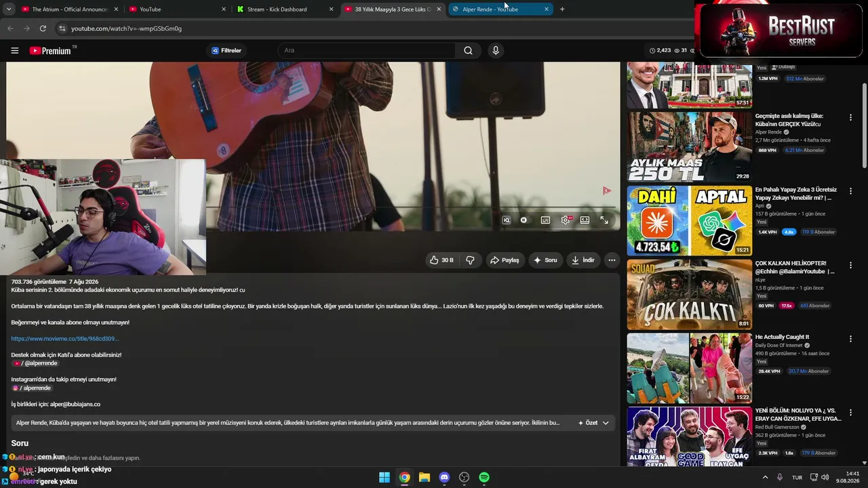Open the movieme.co link in description
This screenshot has width=868, height=488.
(65, 339)
